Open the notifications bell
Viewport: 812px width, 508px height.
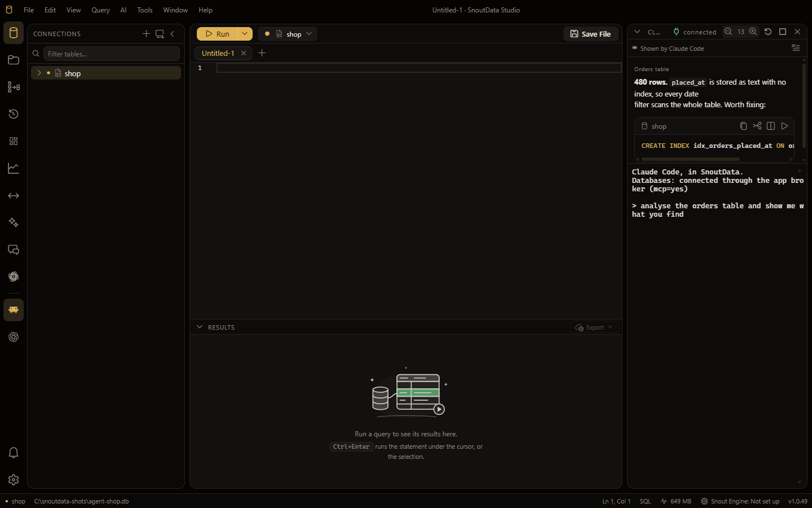click(14, 453)
